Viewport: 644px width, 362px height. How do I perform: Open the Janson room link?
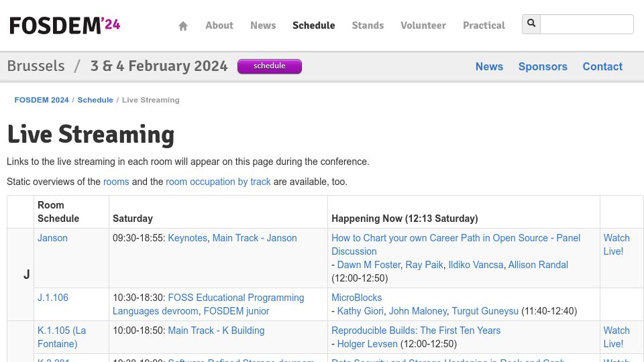(52, 238)
